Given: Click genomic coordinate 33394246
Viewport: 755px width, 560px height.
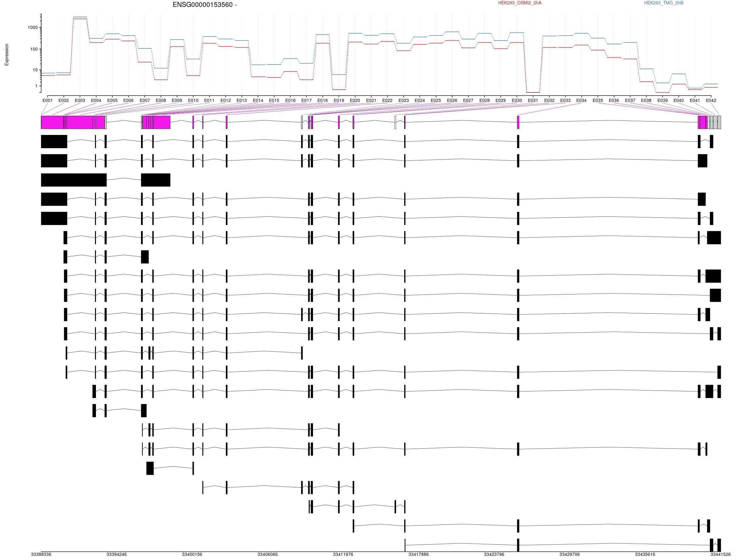Looking at the screenshot, I should click(117, 555).
